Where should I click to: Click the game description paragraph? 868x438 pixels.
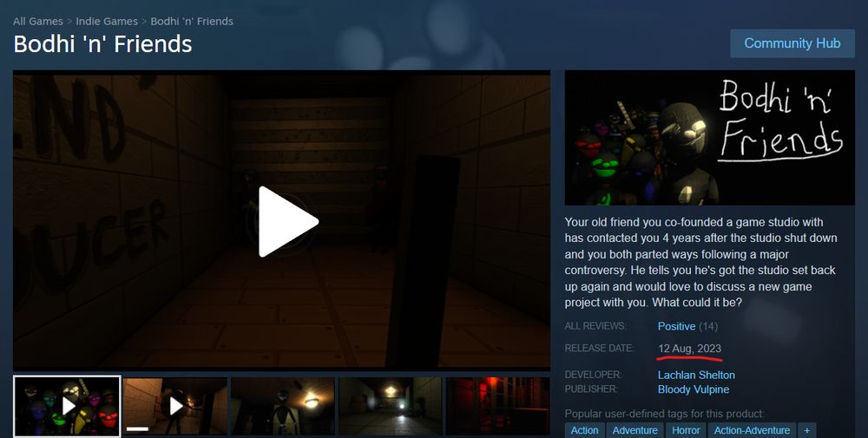(x=701, y=262)
